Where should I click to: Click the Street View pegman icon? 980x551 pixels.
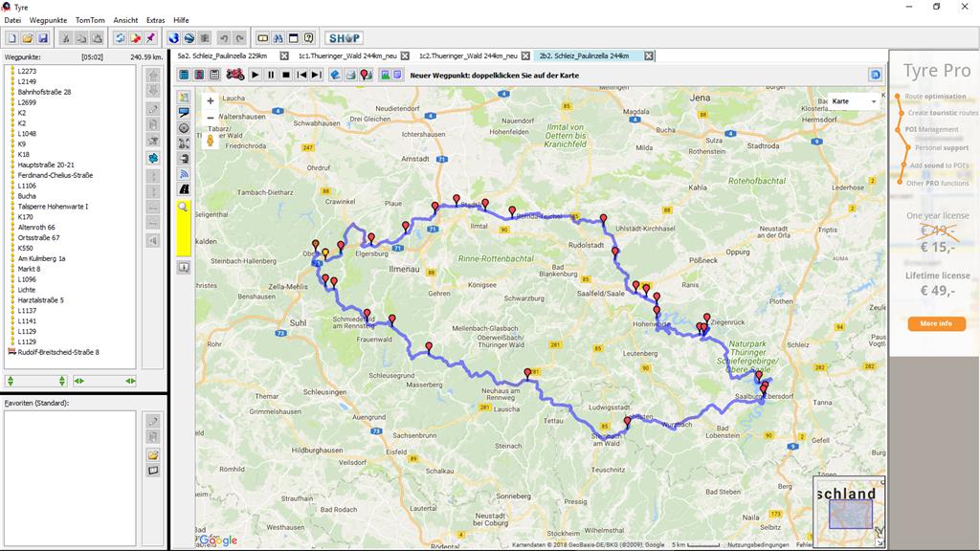coord(211,141)
